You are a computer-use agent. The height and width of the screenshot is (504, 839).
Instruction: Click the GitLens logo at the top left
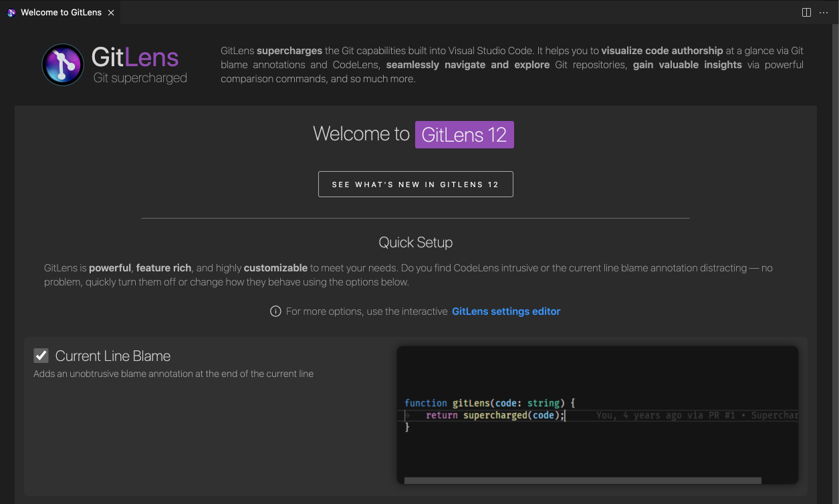(62, 65)
